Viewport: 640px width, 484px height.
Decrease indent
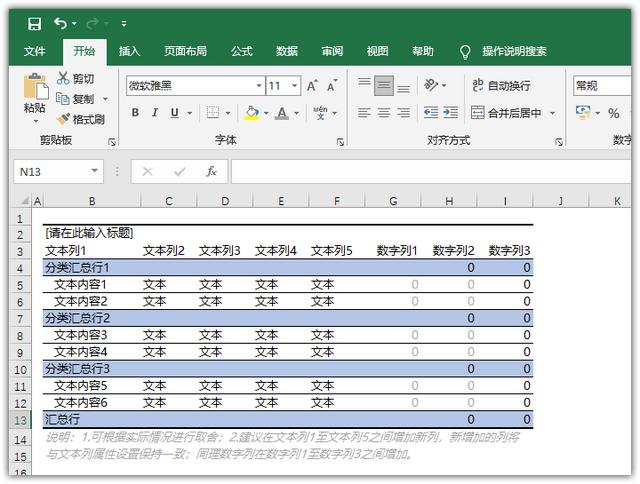431,113
